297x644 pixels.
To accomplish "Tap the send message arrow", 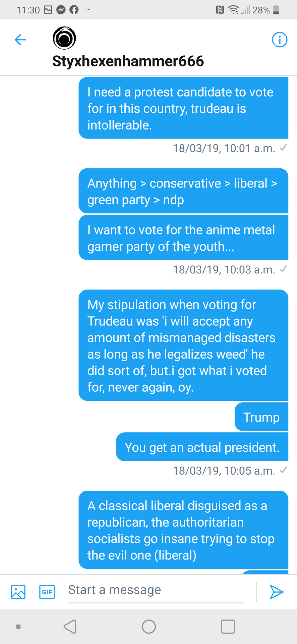I will point(277,592).
